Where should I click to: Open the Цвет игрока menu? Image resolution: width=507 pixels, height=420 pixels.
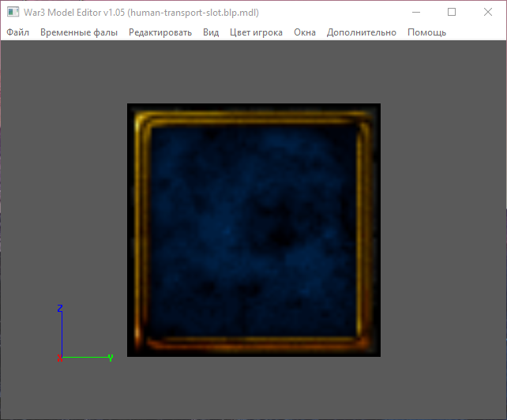pyautogui.click(x=256, y=32)
